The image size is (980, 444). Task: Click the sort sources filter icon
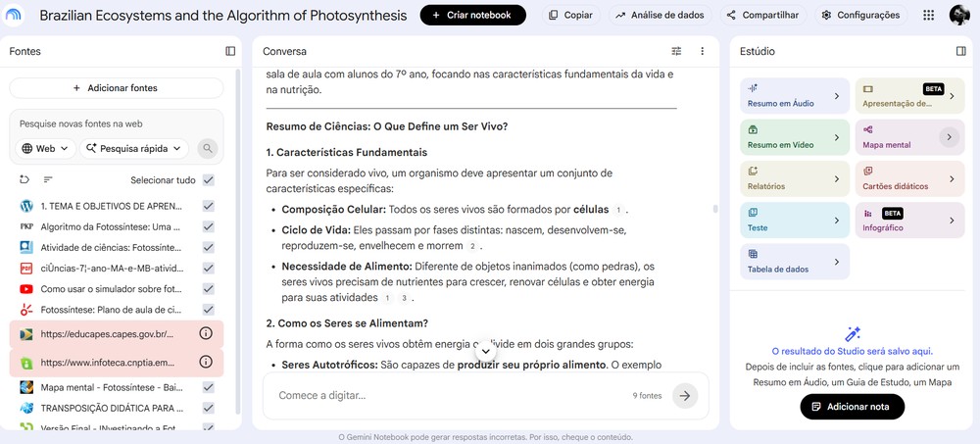tap(48, 180)
